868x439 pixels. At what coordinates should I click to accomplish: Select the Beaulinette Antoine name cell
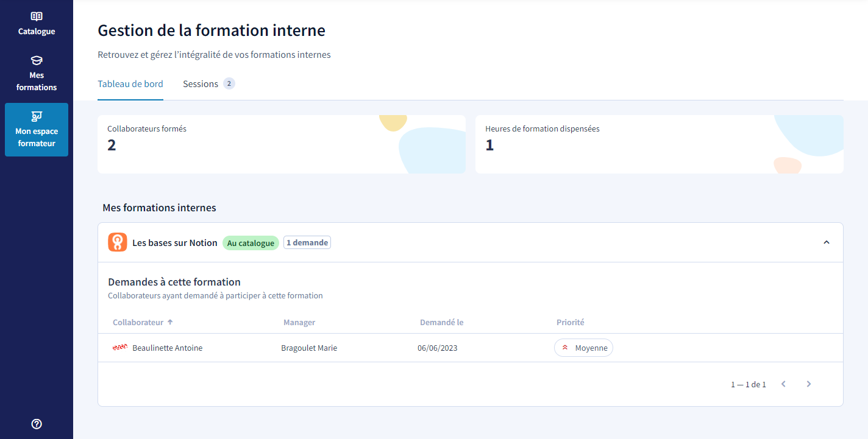[x=168, y=348]
